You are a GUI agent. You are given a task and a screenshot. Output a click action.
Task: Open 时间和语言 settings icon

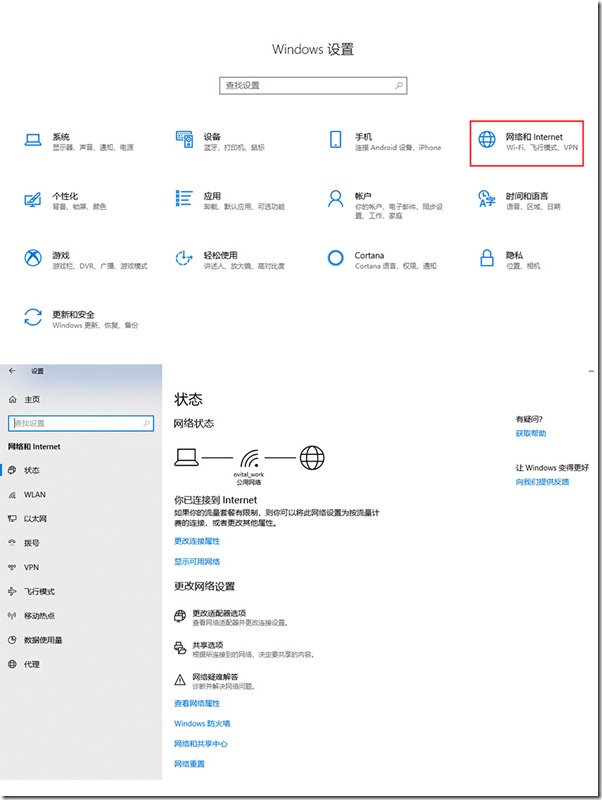[x=487, y=200]
